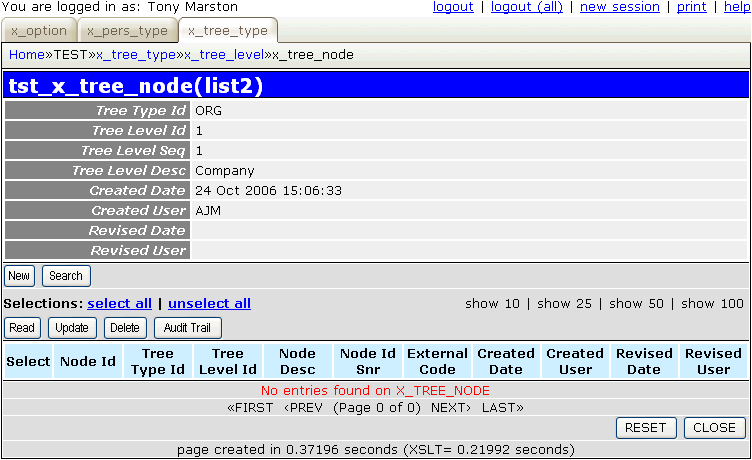Switch to the x_pers_type tab

(126, 31)
